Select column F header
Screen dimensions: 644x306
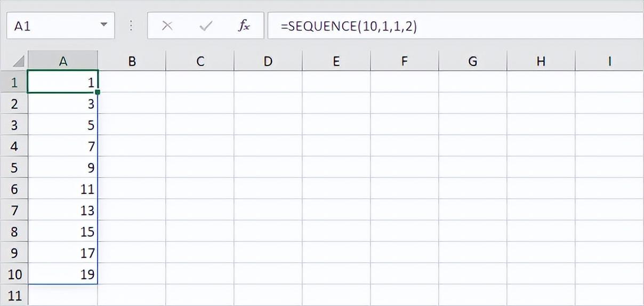click(405, 61)
